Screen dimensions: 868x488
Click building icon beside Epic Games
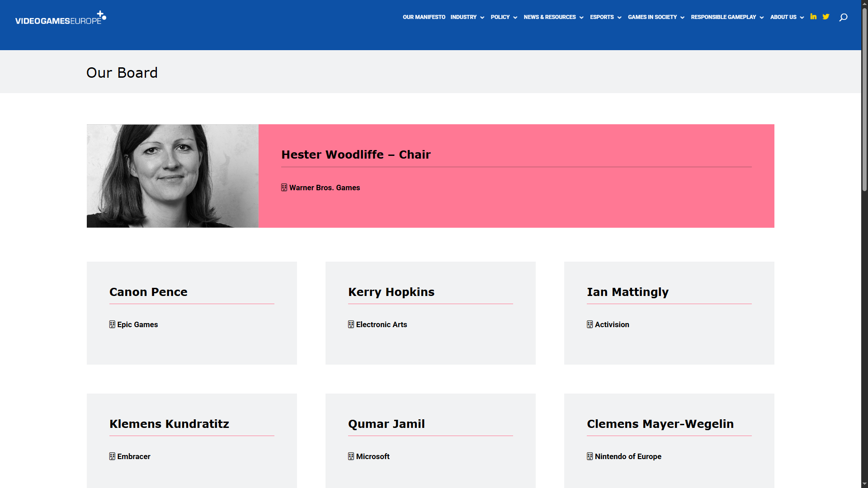(x=112, y=324)
